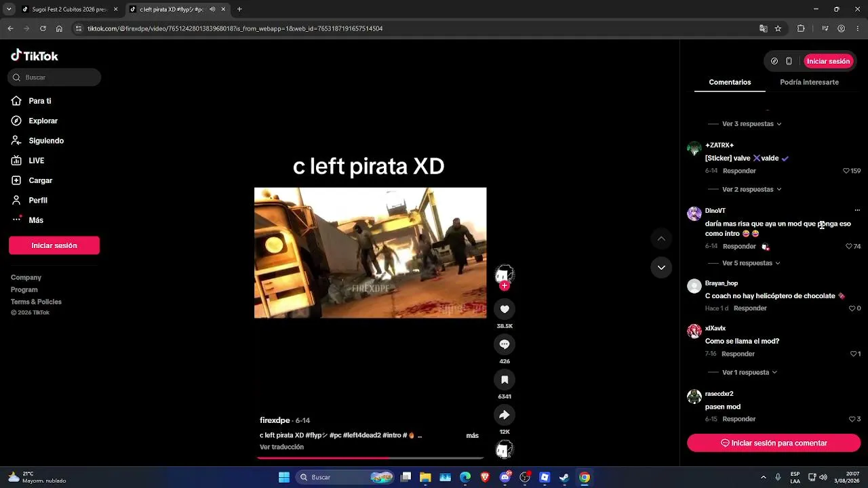Click Ver traducción under the caption

pyautogui.click(x=281, y=447)
